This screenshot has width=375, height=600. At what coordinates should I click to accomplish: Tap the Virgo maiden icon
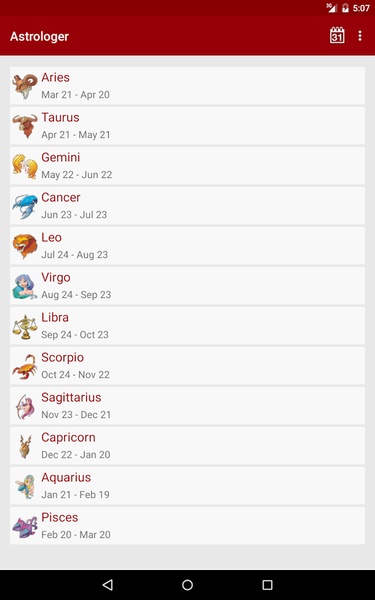tap(25, 286)
